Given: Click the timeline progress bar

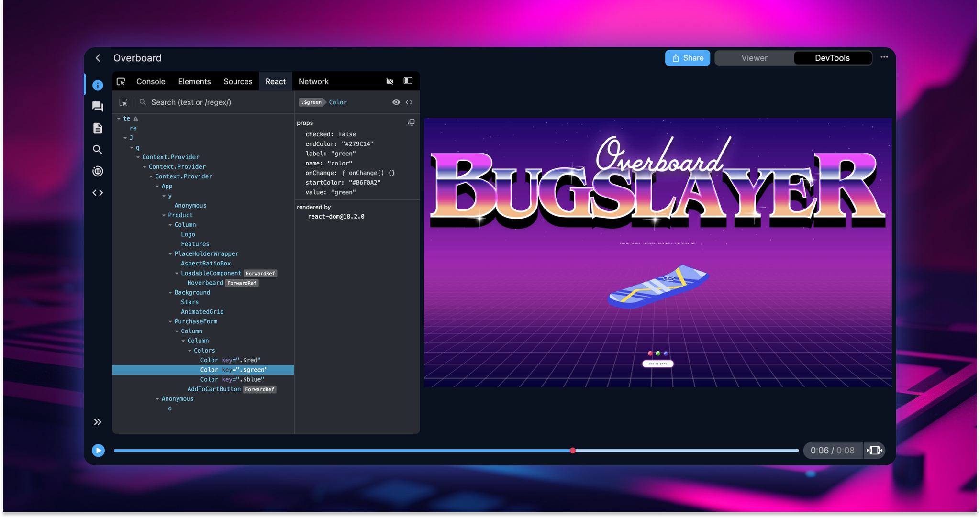Looking at the screenshot, I should (456, 451).
